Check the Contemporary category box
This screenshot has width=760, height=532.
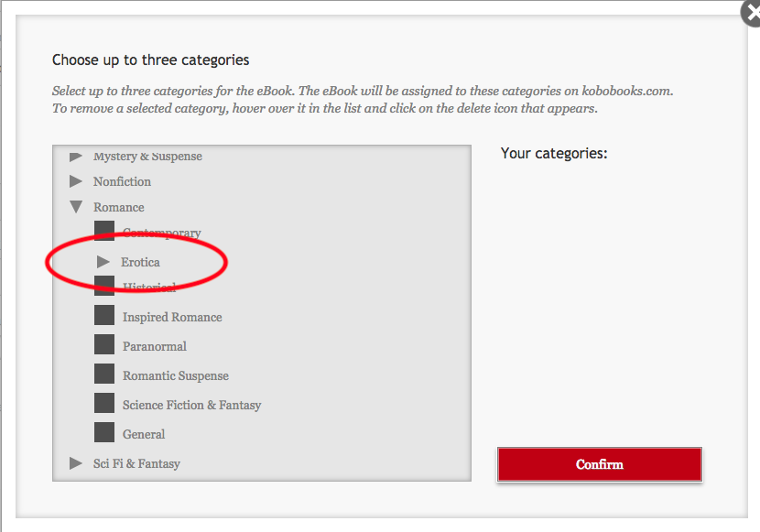[x=104, y=231]
